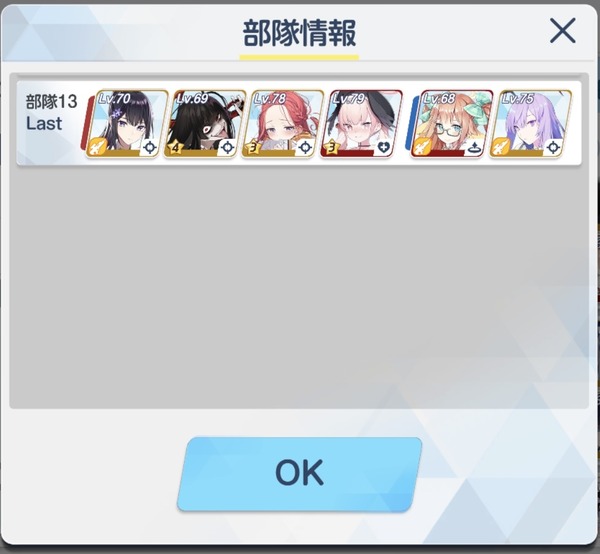Click the OK button
This screenshot has height=554, width=600.
tap(300, 474)
